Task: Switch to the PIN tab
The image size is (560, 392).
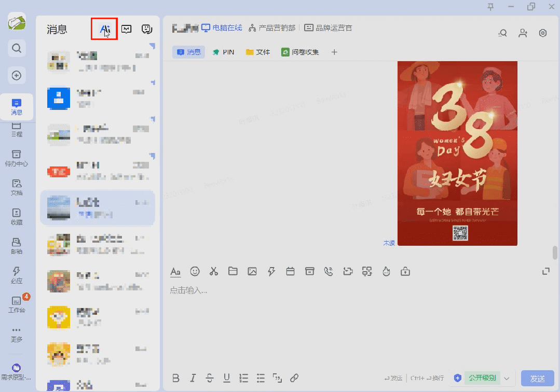Action: pyautogui.click(x=223, y=52)
